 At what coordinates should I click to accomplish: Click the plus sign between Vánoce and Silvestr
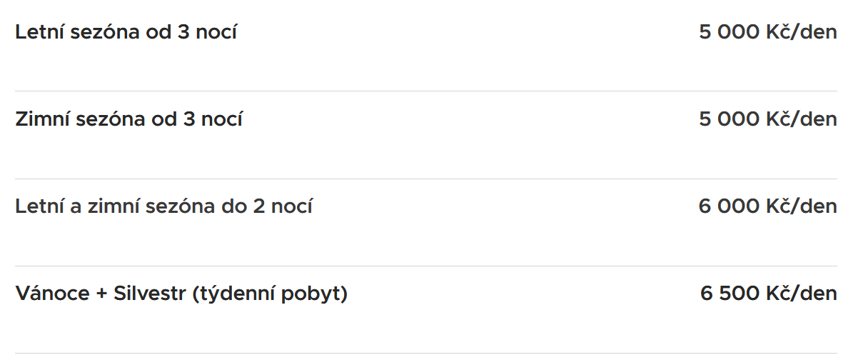101,294
